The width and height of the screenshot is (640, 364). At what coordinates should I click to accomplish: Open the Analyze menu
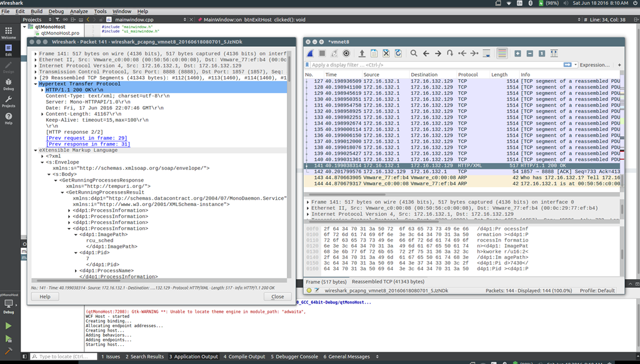click(x=79, y=11)
